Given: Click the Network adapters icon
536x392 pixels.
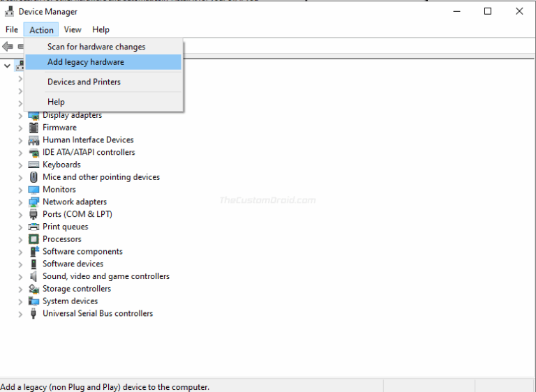Looking at the screenshot, I should (33, 202).
